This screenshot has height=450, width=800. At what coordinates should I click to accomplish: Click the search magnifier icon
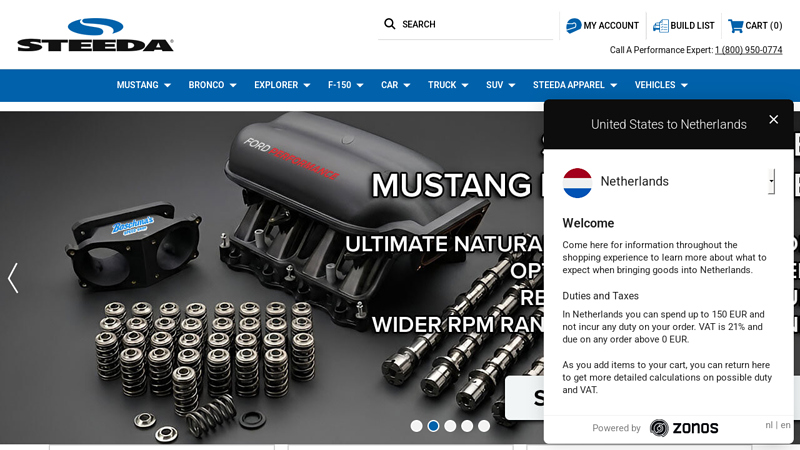(390, 24)
